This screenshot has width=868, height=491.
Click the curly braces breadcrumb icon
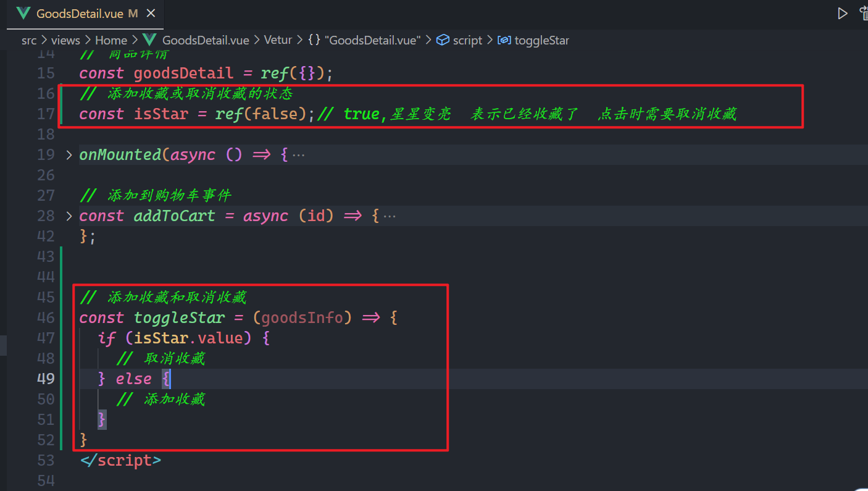pyautogui.click(x=314, y=40)
